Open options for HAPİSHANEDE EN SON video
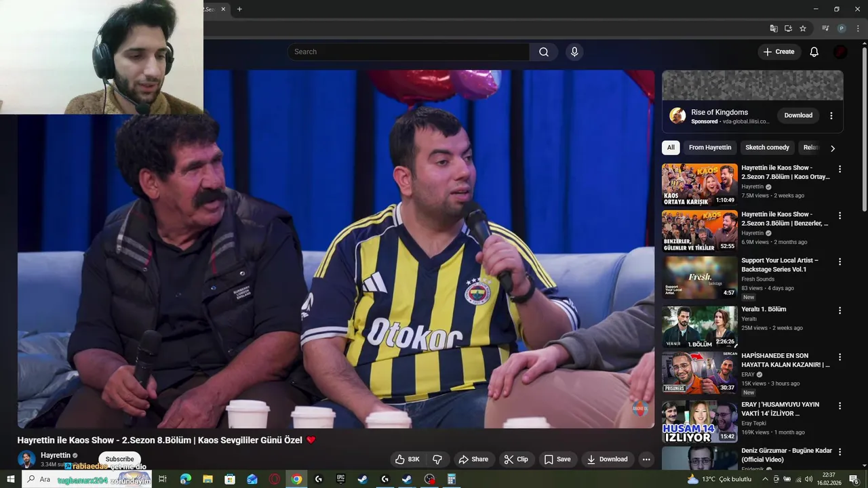 [x=840, y=357]
